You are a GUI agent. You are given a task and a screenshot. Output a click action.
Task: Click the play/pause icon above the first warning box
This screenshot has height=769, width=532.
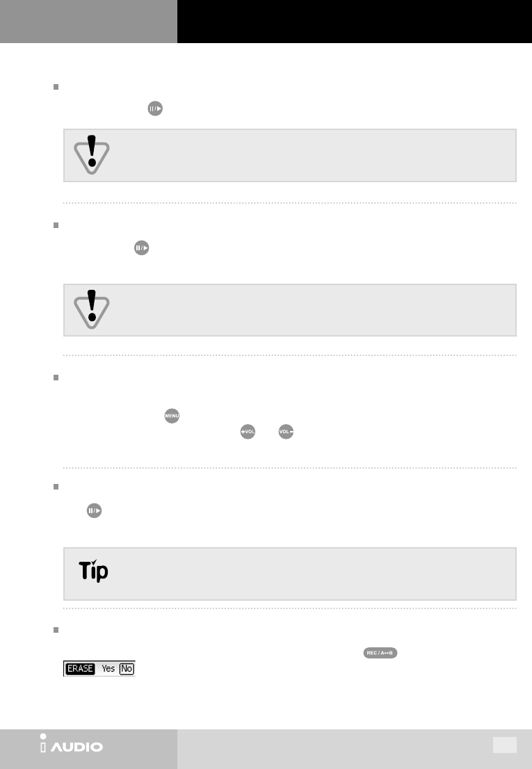coord(154,109)
